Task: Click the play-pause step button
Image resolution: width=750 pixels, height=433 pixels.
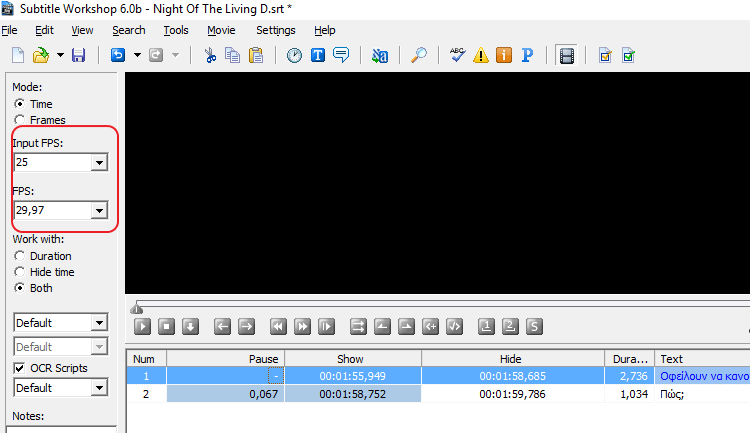Action: (x=326, y=327)
